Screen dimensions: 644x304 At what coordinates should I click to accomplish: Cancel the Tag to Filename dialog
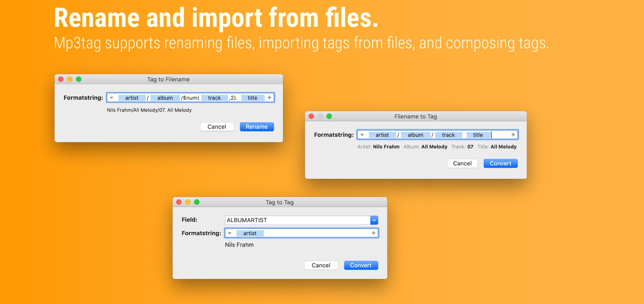(217, 127)
